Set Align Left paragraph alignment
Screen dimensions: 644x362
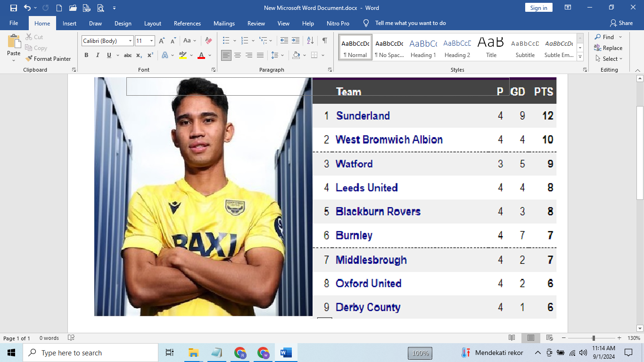tap(226, 56)
